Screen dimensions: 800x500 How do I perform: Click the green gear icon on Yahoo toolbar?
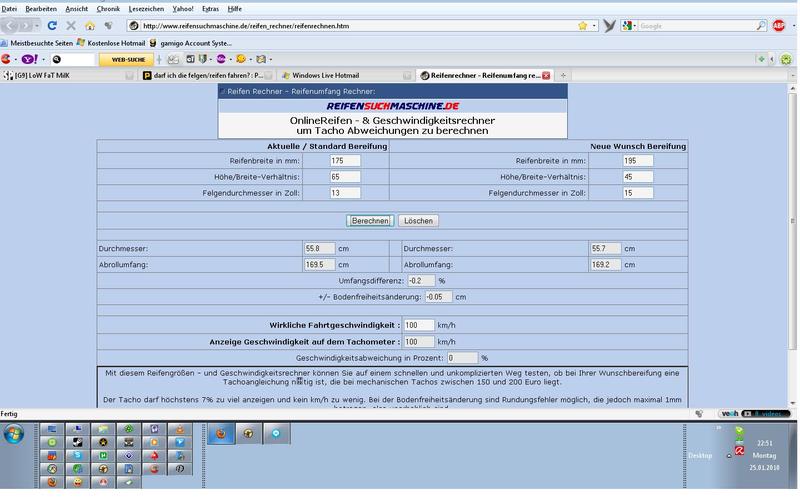coord(786,59)
